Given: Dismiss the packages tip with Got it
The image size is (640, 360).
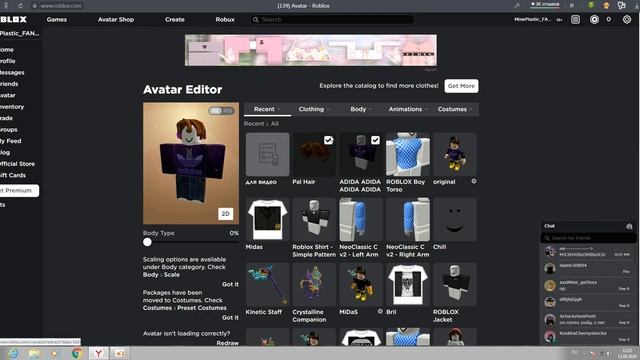Looking at the screenshot, I should click(x=230, y=317).
